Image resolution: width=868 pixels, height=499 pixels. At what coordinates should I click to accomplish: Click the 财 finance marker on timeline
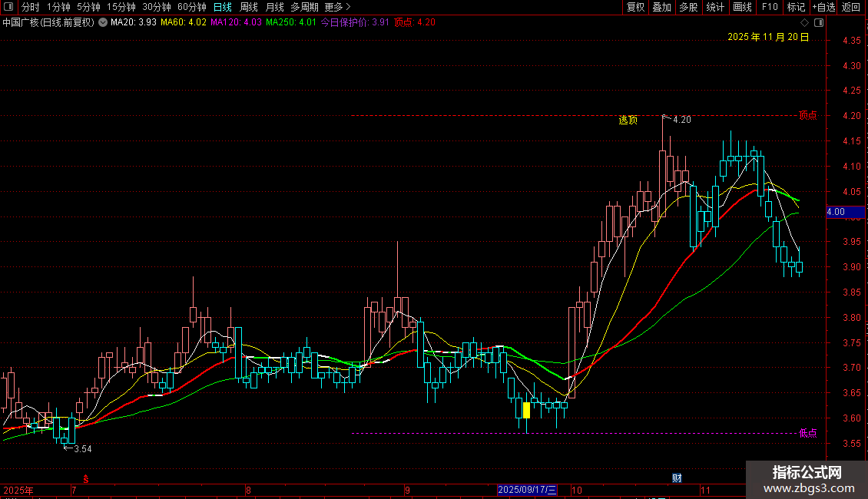tap(677, 478)
